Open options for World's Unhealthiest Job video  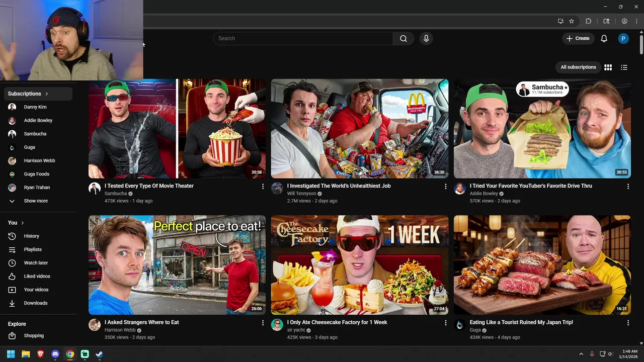tap(445, 187)
